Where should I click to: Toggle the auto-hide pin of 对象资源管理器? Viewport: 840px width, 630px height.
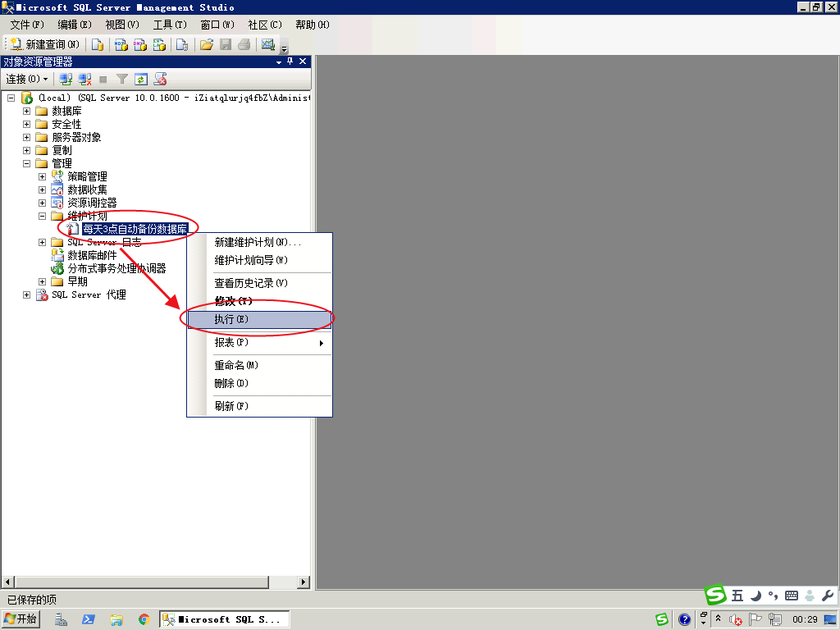click(x=290, y=61)
